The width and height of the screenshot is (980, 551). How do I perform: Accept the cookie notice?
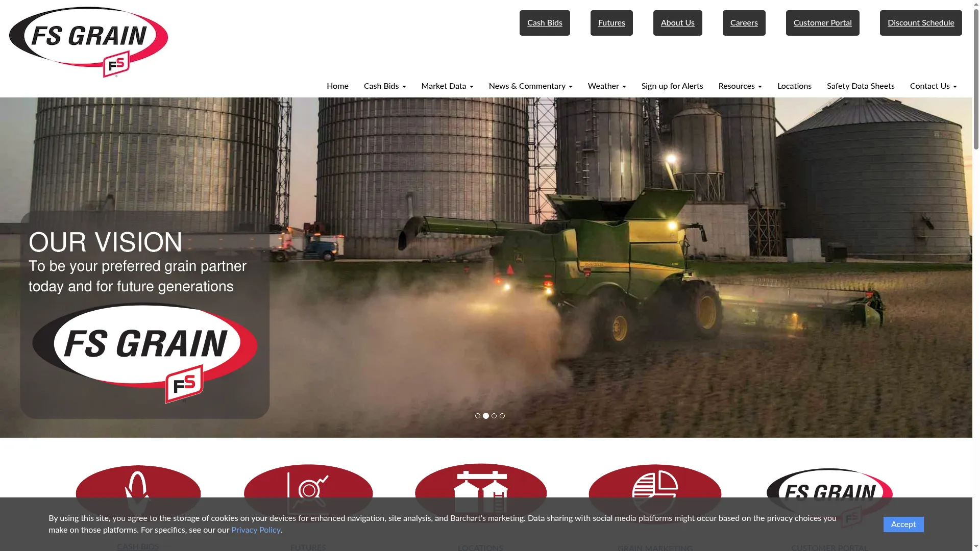point(903,524)
